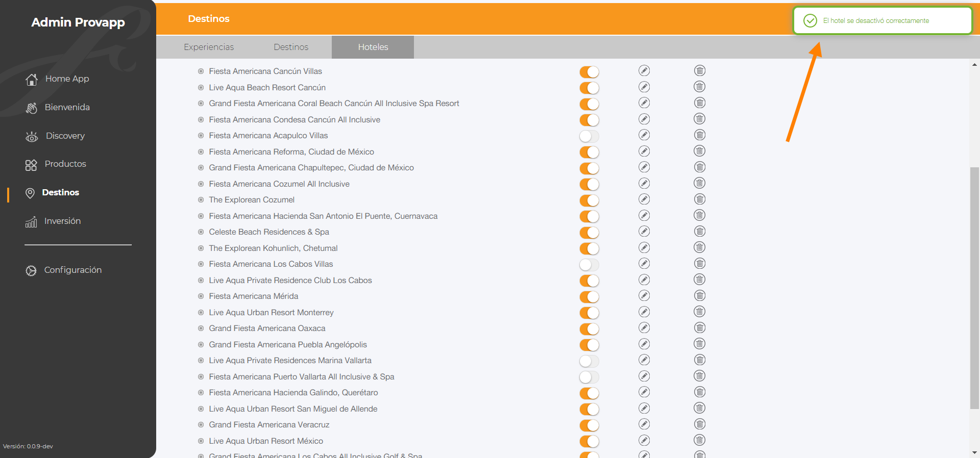Delete Fiesta Americana Cozumel All Inclusive
The width and height of the screenshot is (980, 458).
tap(700, 183)
